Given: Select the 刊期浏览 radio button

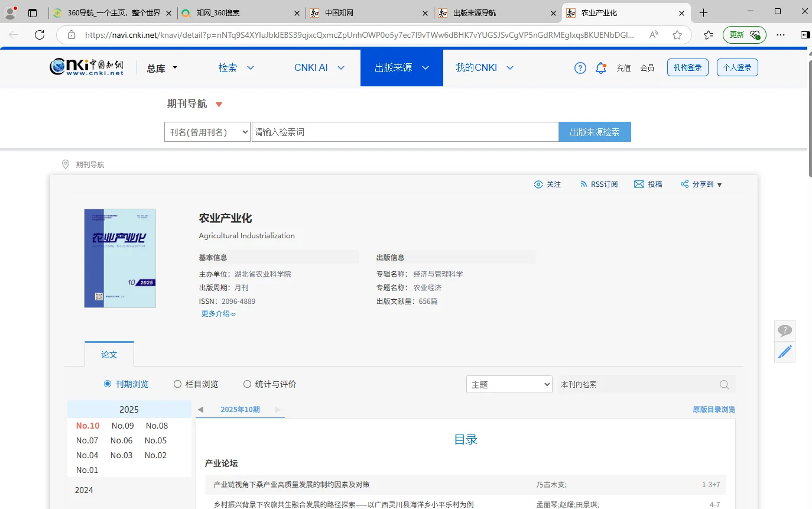Looking at the screenshot, I should [108, 384].
